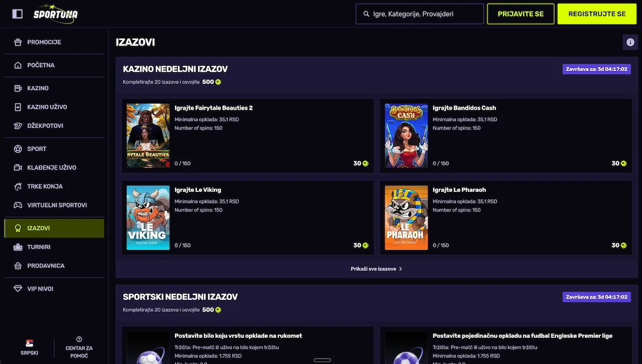Open Centar za pomoć link
Viewport: 642px width, 364px height.
coord(79,347)
